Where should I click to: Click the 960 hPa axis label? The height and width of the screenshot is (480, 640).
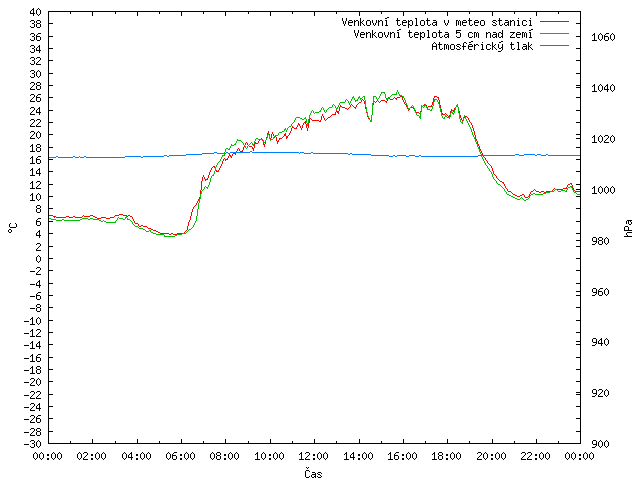[600, 292]
